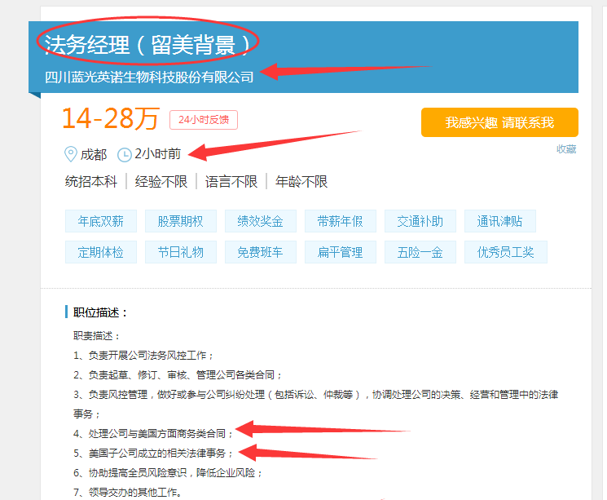The height and width of the screenshot is (500, 607).
Task: Select the 定期体检 benefit tag
Action: pos(101,252)
